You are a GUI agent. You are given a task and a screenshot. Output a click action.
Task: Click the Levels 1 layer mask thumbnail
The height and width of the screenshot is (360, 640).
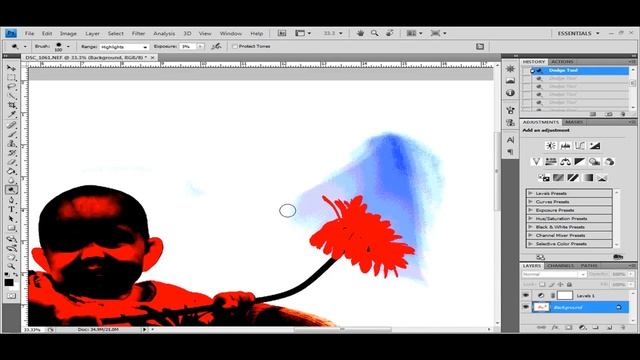tap(565, 296)
